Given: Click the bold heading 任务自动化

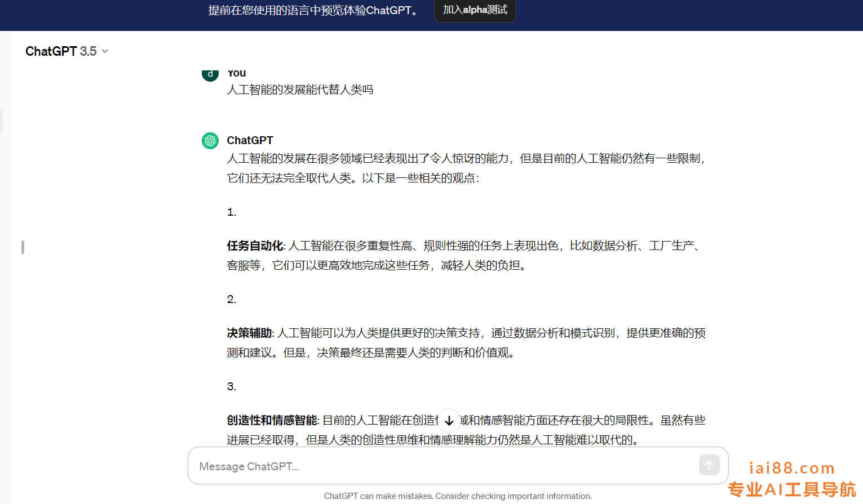Looking at the screenshot, I should (255, 246).
